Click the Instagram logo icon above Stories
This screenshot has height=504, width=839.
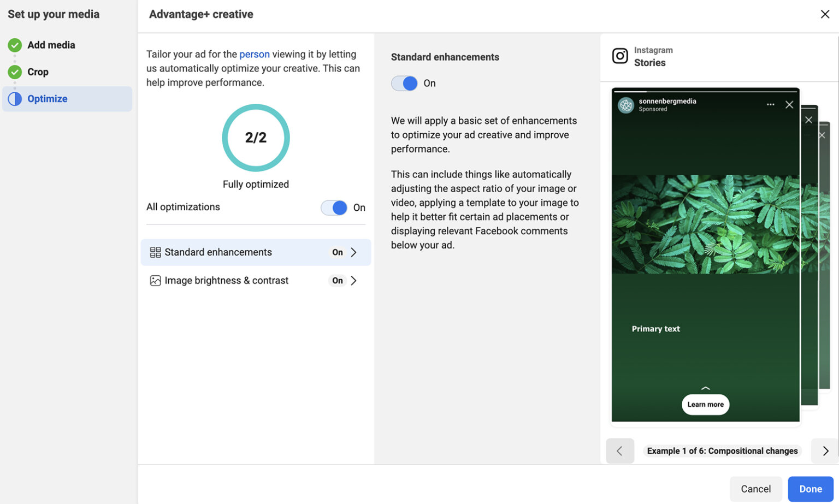(x=620, y=56)
